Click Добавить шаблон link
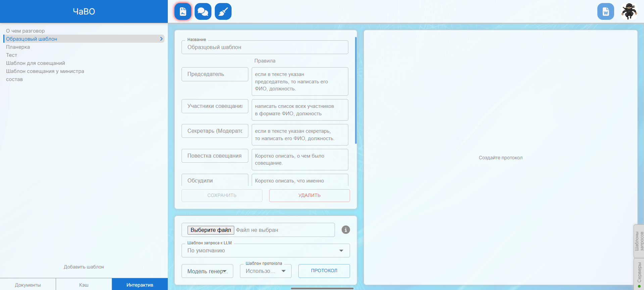This screenshot has width=644, height=290. coord(84,267)
